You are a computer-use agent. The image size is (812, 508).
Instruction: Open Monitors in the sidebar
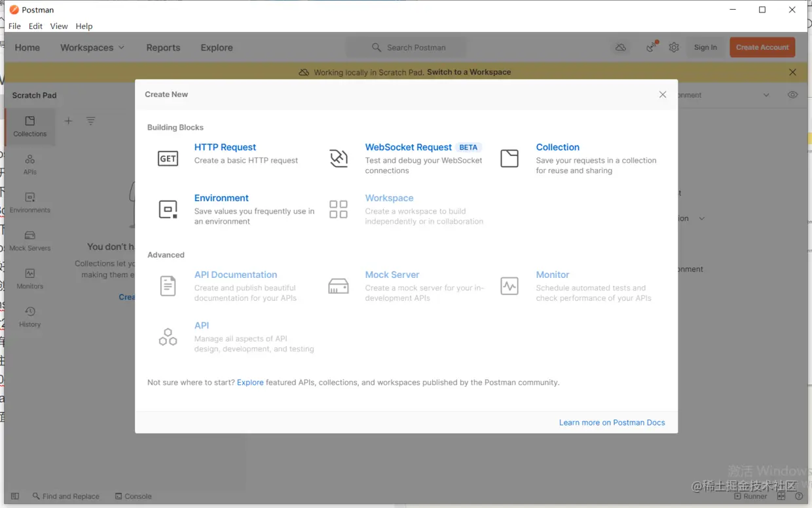(30, 279)
